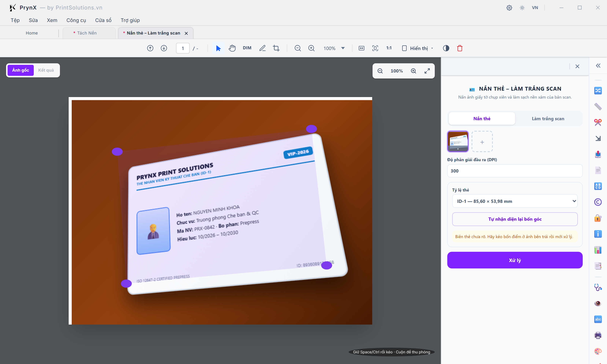Viewport: 607px width, 364px height.
Task: Click the diagonal arrow icon in sidebar
Action: pyautogui.click(x=598, y=138)
